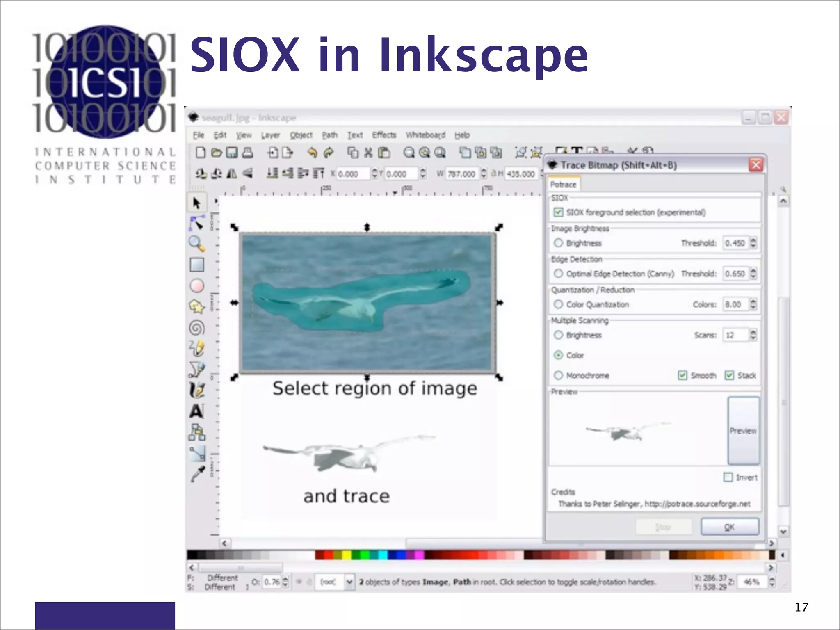Pick the magenta palette swatch

(419, 555)
